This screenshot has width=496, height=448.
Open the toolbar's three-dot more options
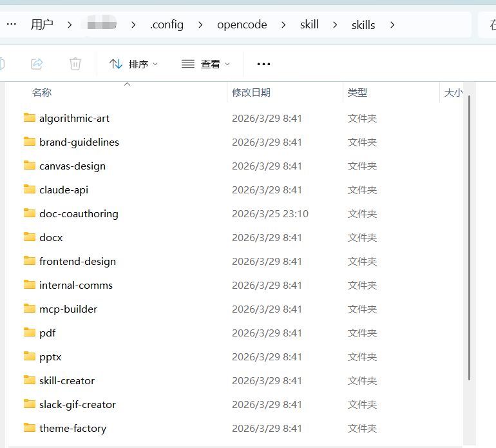(x=263, y=64)
